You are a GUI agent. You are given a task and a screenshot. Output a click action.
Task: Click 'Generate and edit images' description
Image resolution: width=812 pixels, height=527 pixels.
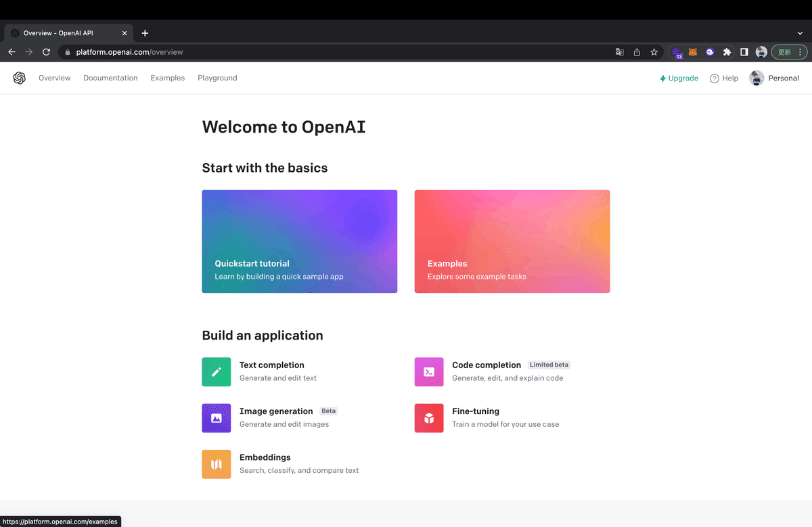(x=284, y=424)
